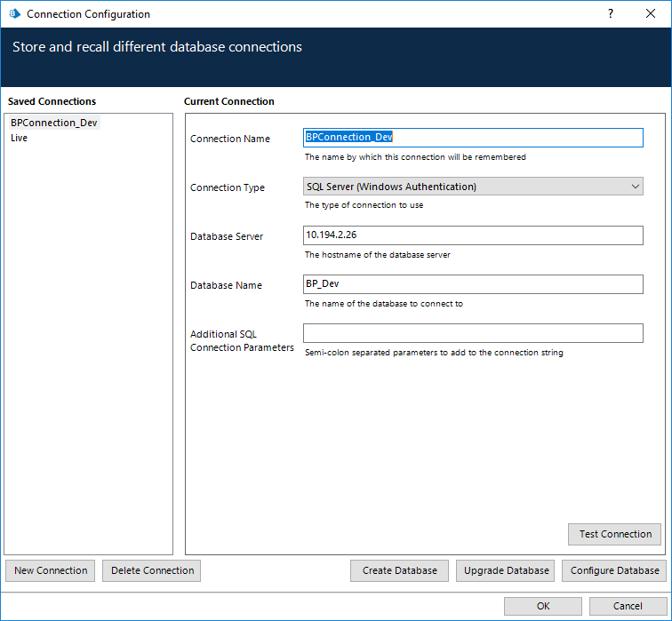
Task: Click the Upgrade Database button
Action: pos(506,570)
